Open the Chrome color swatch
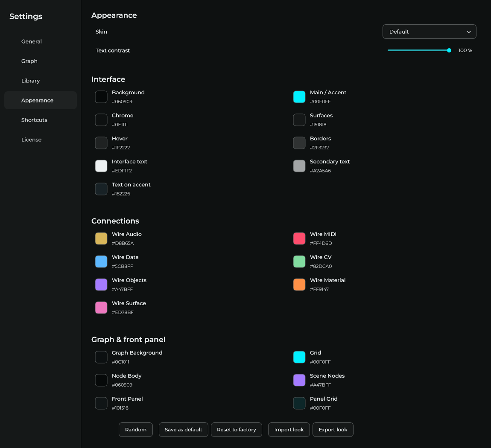Viewport: 491px width, 448px height. point(101,120)
